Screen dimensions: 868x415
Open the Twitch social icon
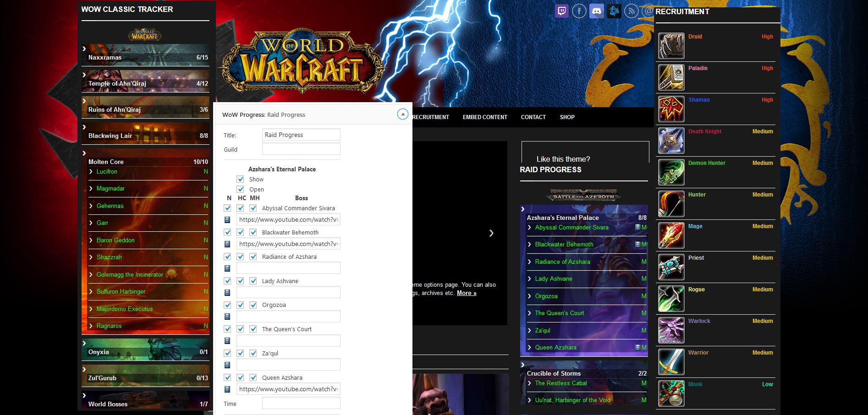pos(562,11)
